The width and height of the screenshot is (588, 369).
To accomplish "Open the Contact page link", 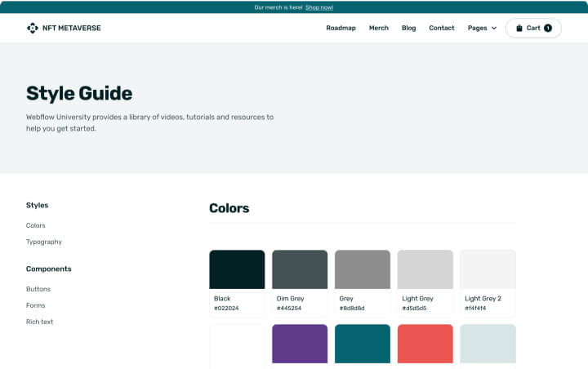I will 442,28.
